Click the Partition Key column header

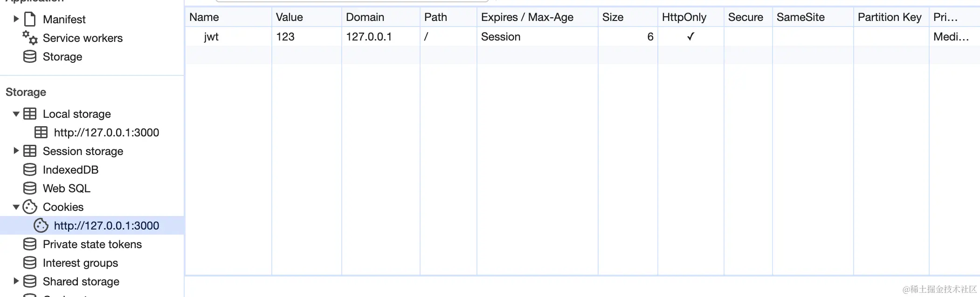click(891, 17)
